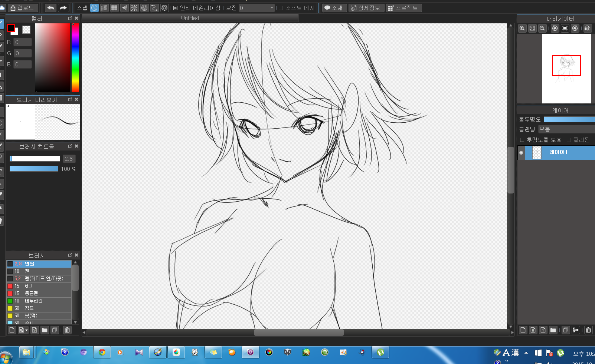Select the 연필 brush

39,264
